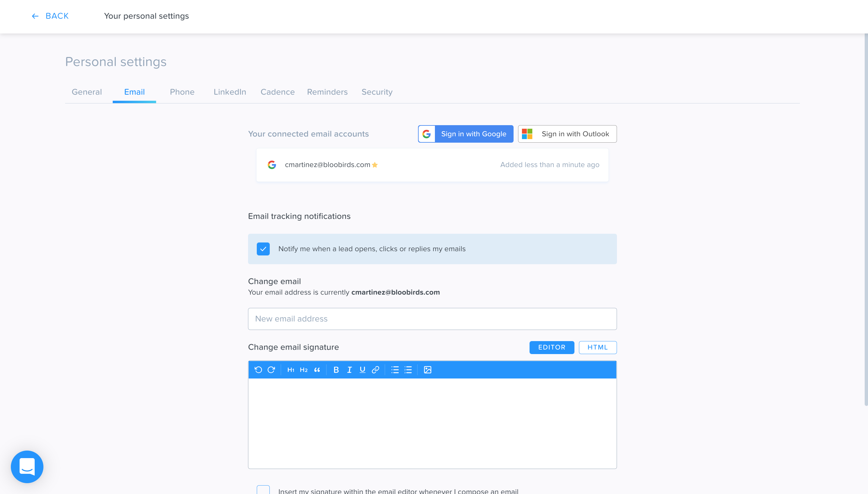Click 'Added less than a minute ago' text
Image resolution: width=868 pixels, height=494 pixels.
(550, 165)
